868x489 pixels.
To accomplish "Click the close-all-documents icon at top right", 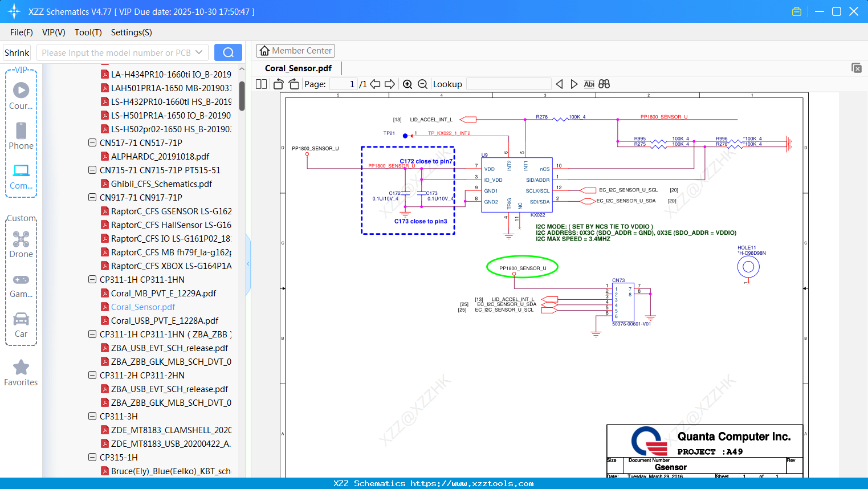I will tap(856, 68).
